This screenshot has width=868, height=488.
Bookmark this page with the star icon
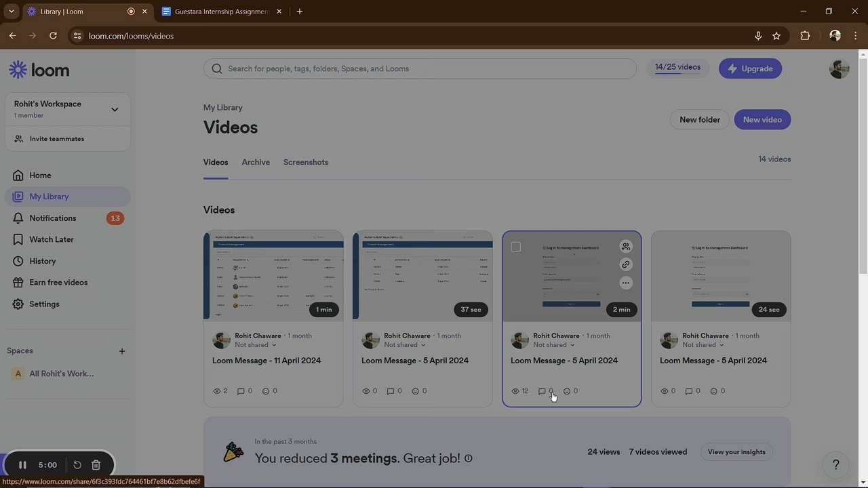pos(776,36)
